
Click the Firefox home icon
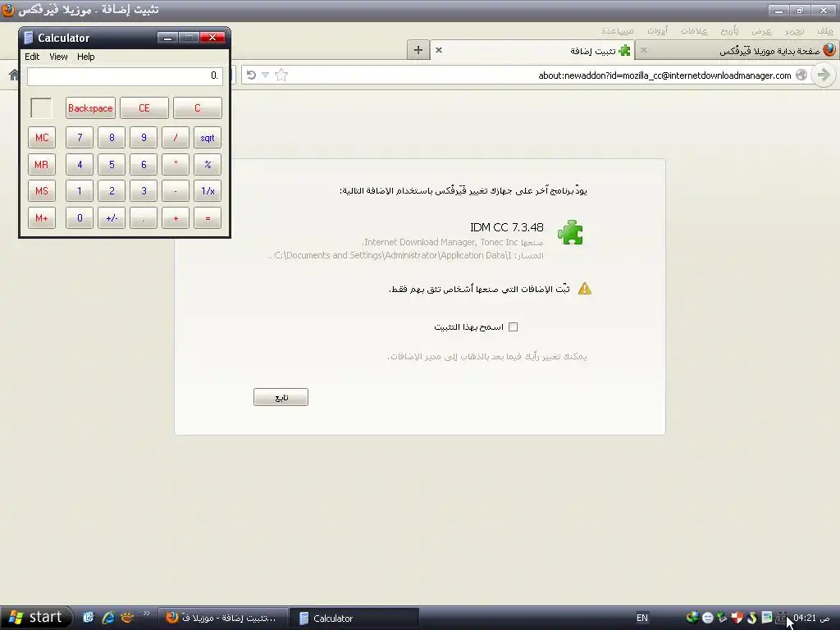coord(13,75)
